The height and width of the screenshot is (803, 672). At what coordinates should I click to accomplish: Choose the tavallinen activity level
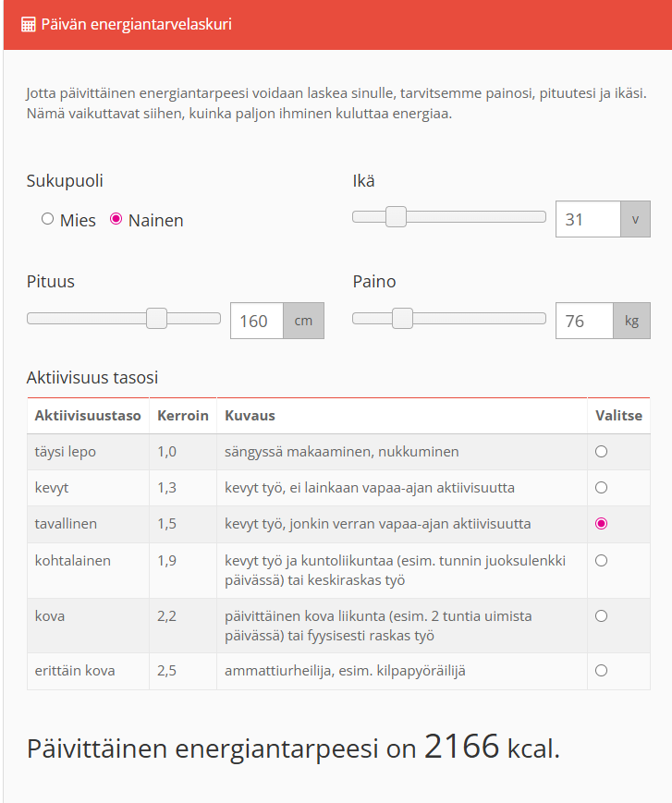point(602,523)
